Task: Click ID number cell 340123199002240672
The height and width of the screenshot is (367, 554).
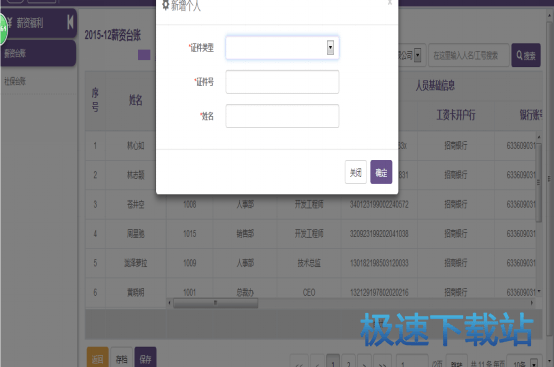Action: click(x=379, y=204)
